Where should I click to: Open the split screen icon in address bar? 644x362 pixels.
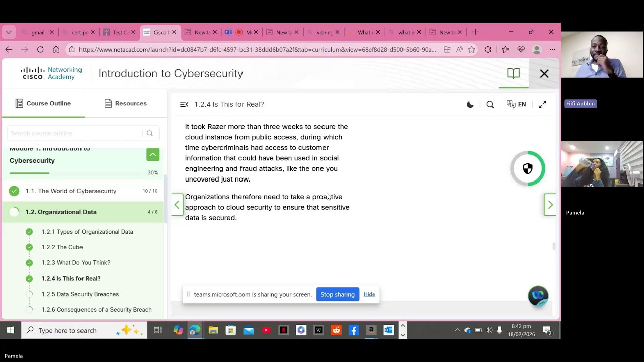447,50
